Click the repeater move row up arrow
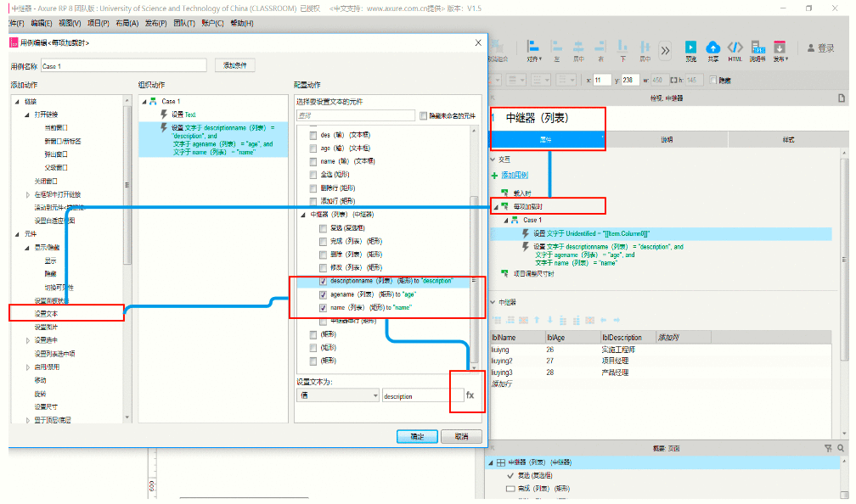Image resolution: width=856 pixels, height=504 pixels. pos(537,320)
